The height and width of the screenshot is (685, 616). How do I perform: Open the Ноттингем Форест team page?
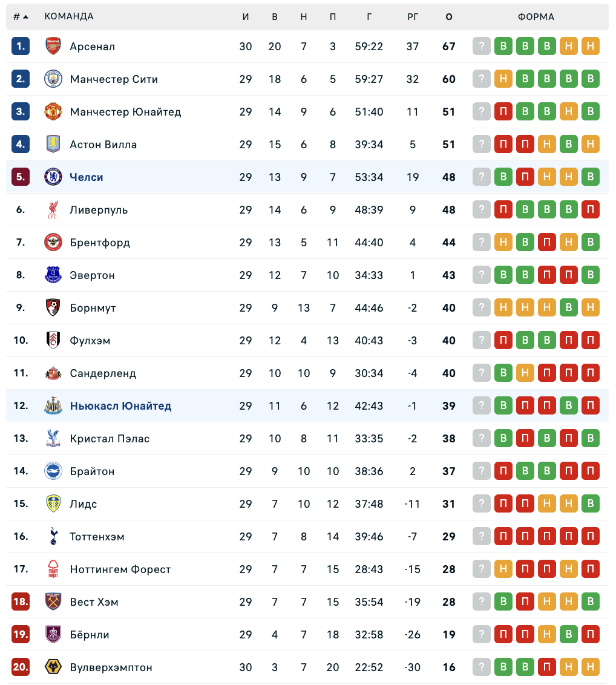[x=120, y=569]
